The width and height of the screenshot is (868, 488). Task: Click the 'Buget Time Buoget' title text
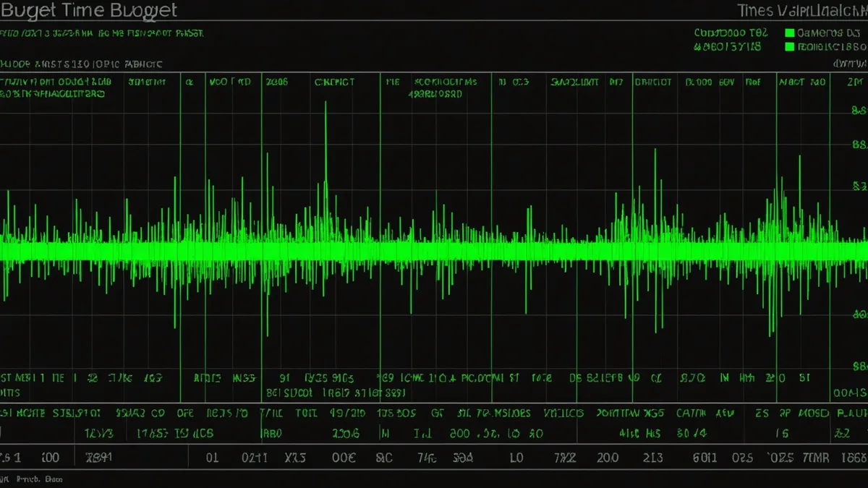tap(89, 10)
